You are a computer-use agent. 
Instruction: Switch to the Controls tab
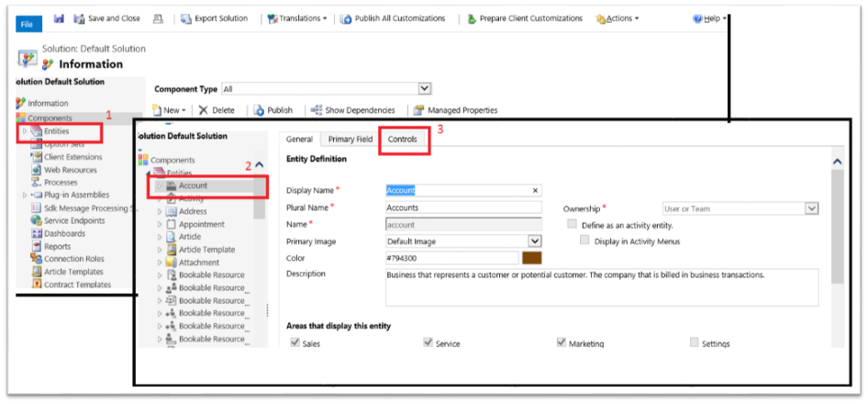402,140
